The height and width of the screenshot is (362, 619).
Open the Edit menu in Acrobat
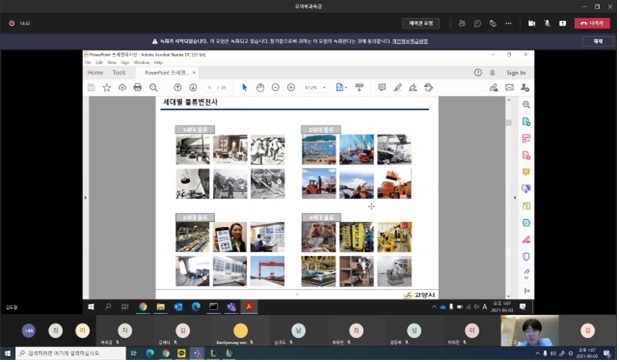click(99, 62)
